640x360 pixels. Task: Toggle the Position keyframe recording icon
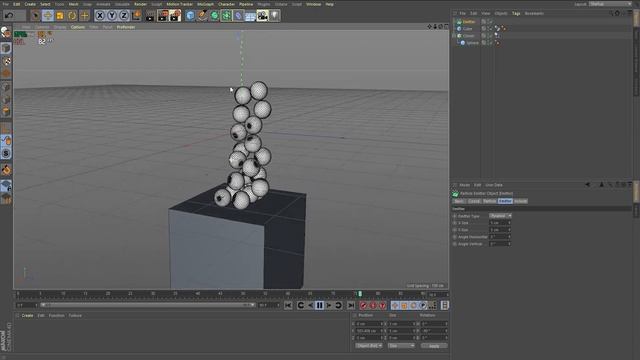395,305
